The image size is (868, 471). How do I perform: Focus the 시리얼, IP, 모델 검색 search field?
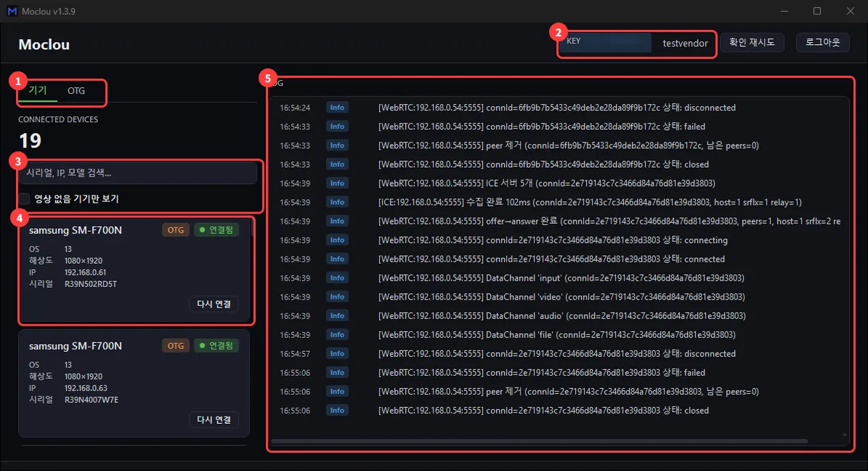(138, 173)
